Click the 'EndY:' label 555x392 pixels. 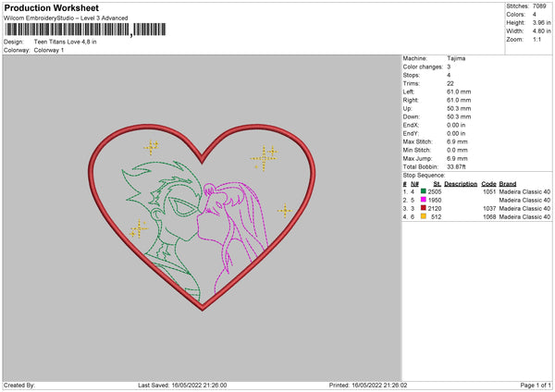click(411, 133)
